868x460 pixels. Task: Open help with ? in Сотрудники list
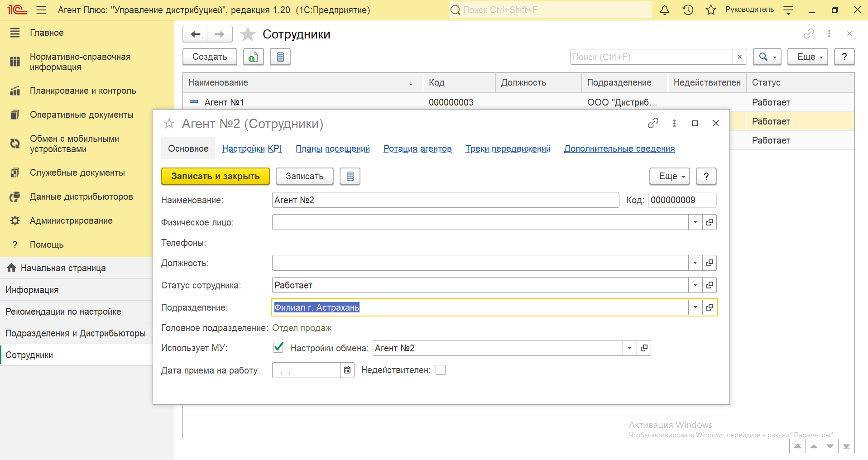tap(844, 57)
